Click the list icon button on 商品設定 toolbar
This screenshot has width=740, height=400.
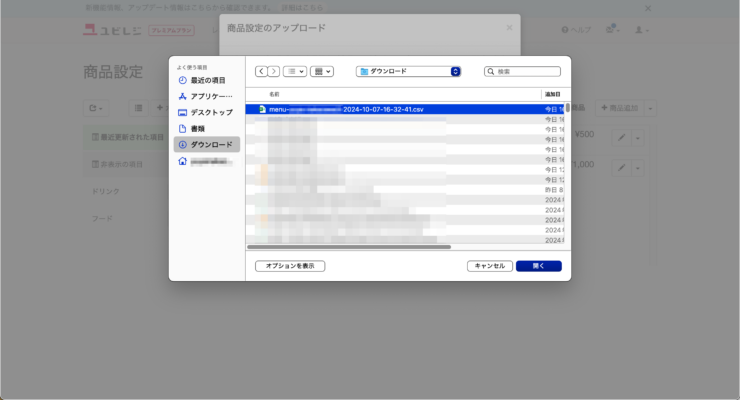click(x=138, y=108)
